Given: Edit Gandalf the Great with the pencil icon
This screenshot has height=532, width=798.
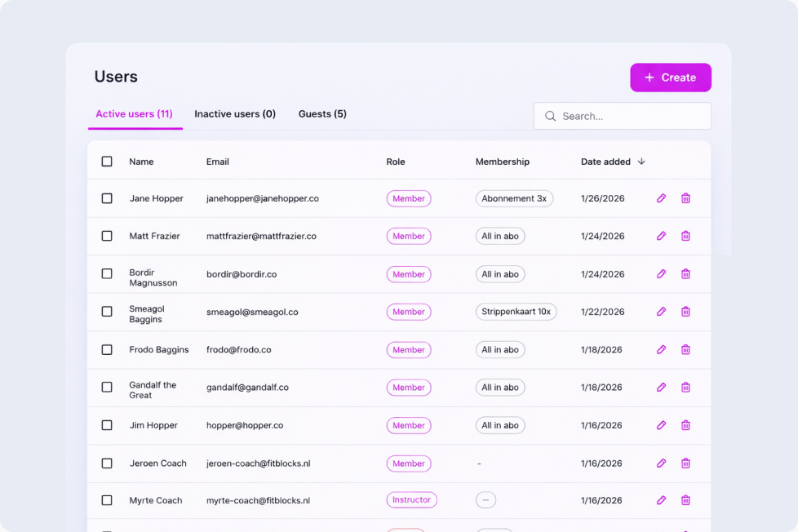Looking at the screenshot, I should pos(661,388).
